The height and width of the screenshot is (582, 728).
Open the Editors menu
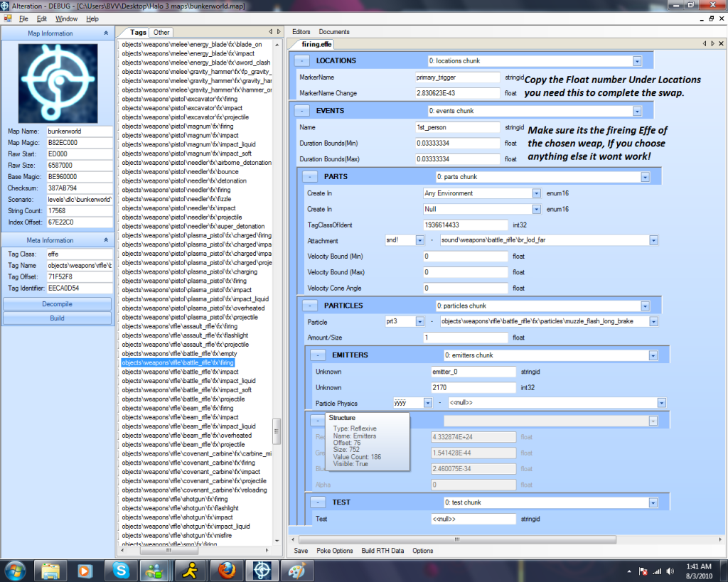301,31
